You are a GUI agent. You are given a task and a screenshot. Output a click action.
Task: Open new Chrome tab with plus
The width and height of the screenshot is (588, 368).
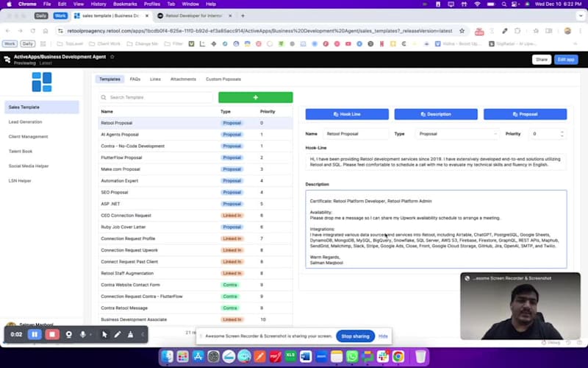pos(243,15)
